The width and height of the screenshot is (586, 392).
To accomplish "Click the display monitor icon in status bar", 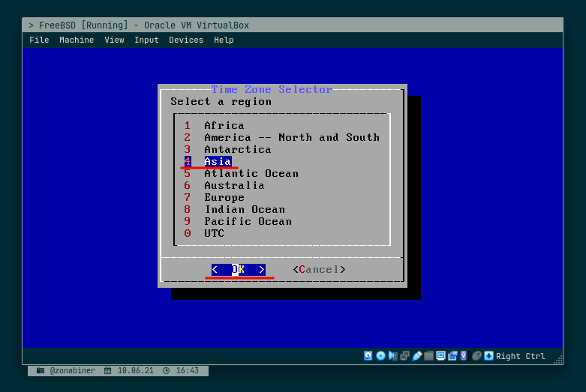I will (x=440, y=356).
